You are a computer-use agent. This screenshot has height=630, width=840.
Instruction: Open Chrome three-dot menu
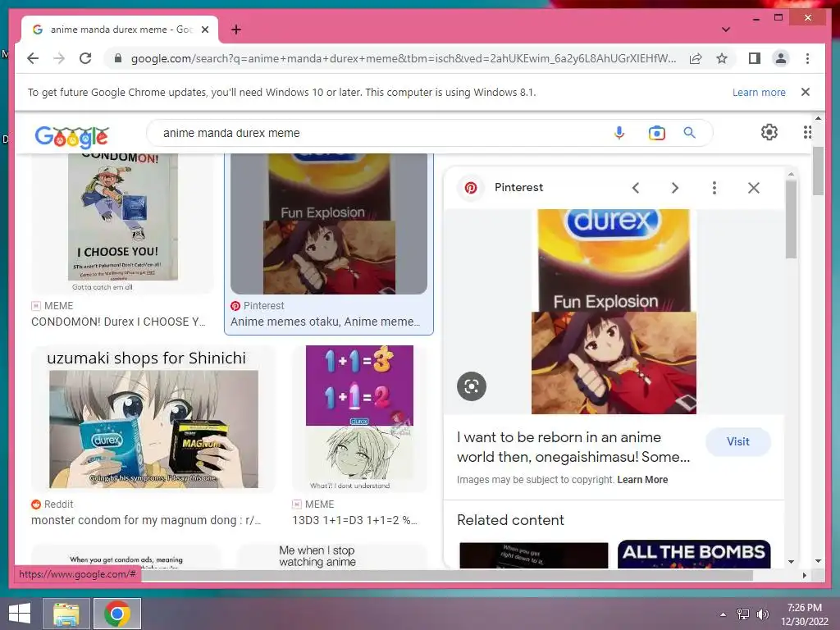click(807, 58)
